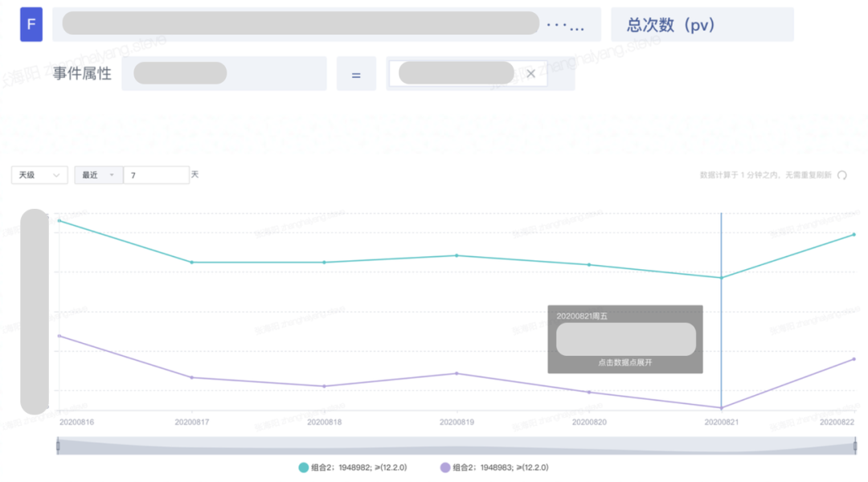Open the 最近 time range dropdown

(99, 175)
